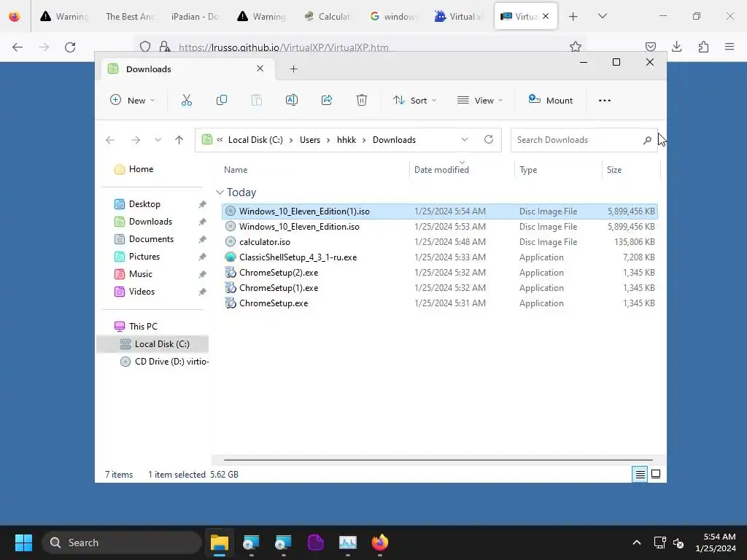Open the See more ellipsis menu
The width and height of the screenshot is (747, 560).
pos(605,101)
